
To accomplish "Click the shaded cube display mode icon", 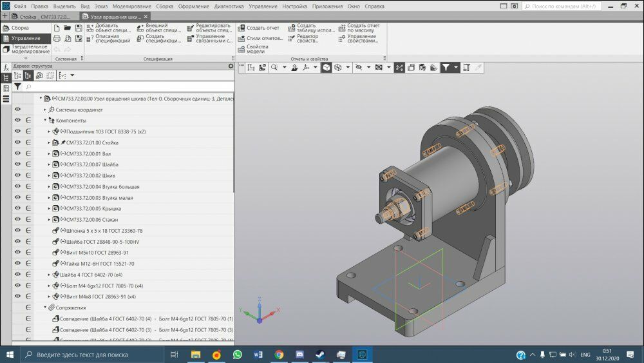I will [327, 67].
